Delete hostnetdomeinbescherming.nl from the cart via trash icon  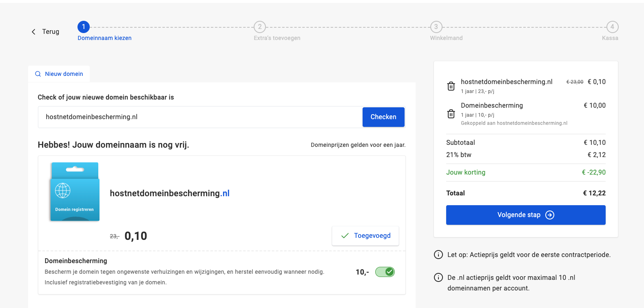tap(451, 86)
